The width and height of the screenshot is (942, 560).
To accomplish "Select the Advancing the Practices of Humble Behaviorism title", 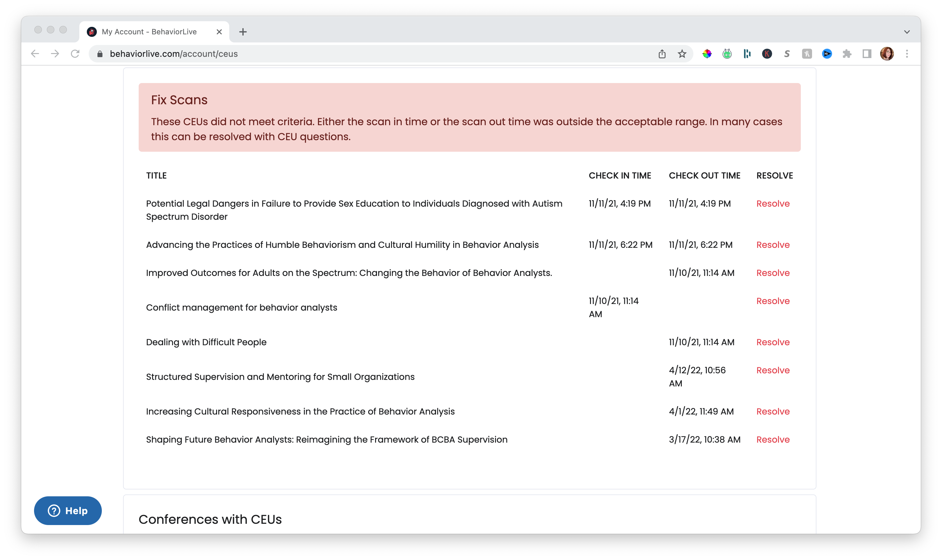I will pos(342,244).
